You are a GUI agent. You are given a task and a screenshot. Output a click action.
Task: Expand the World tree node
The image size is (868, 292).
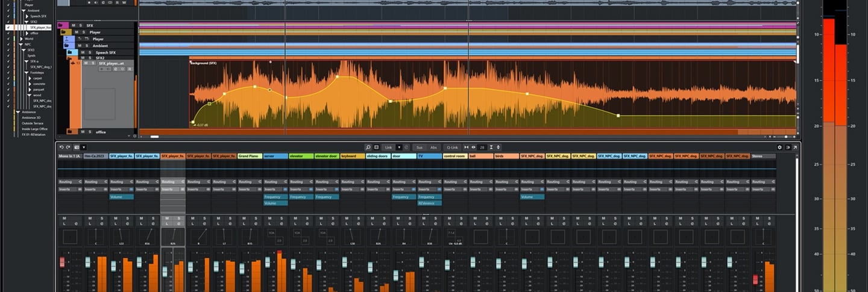tap(21, 39)
